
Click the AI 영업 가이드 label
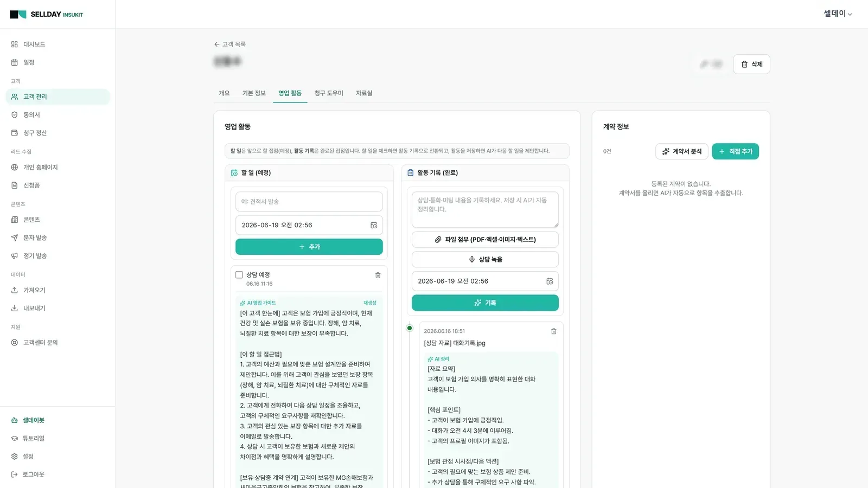click(x=258, y=303)
